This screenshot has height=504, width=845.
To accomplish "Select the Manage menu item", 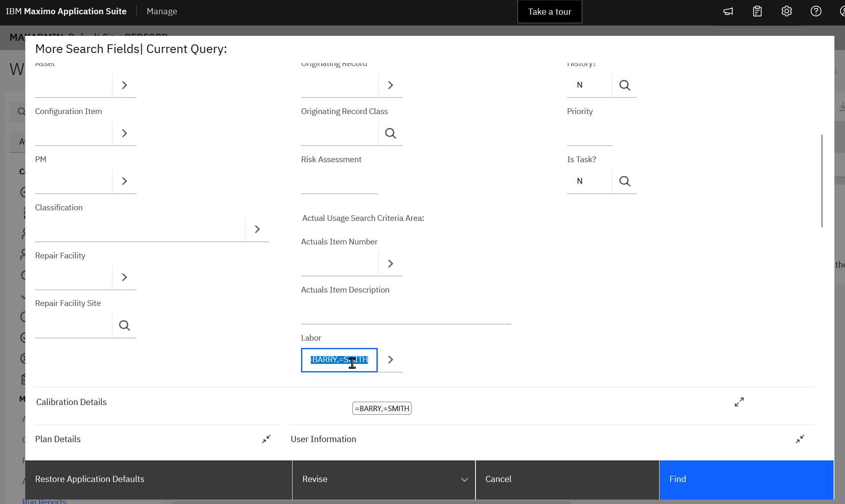I will [162, 11].
